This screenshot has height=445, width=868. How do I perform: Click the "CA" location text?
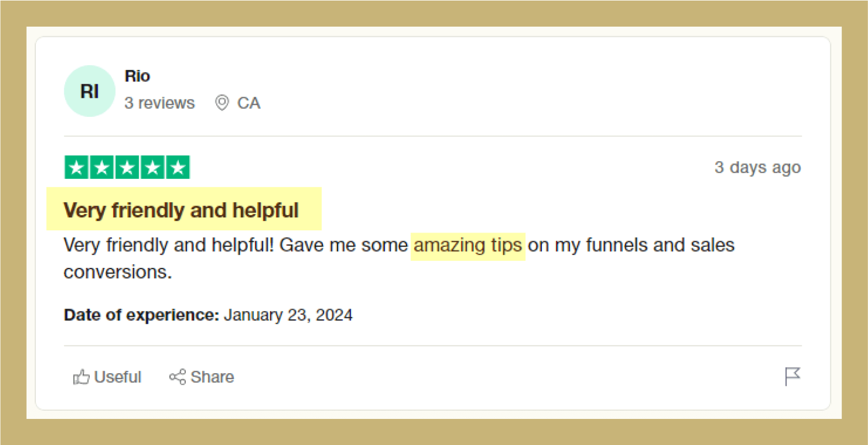click(249, 103)
